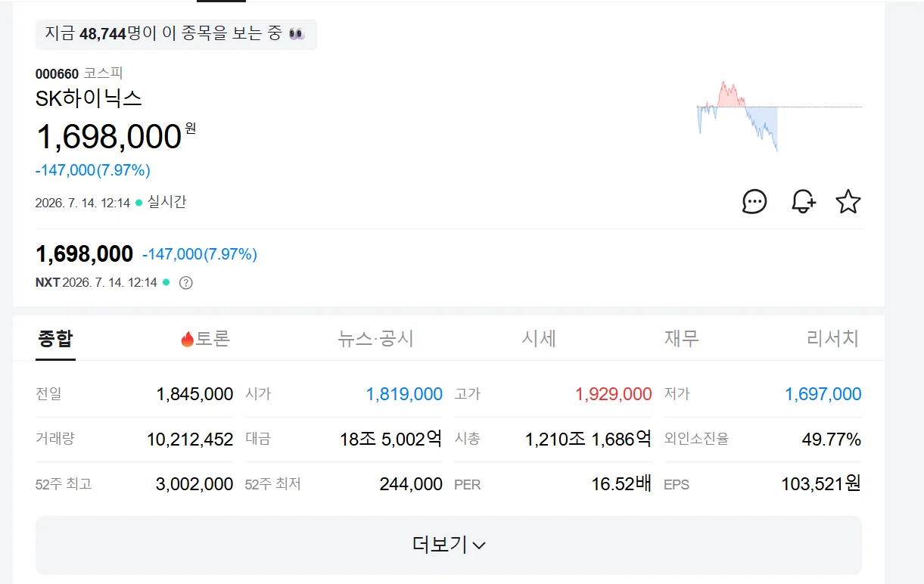This screenshot has height=584, width=924.
Task: Click the 저가 value 1,697,000
Action: (x=823, y=394)
